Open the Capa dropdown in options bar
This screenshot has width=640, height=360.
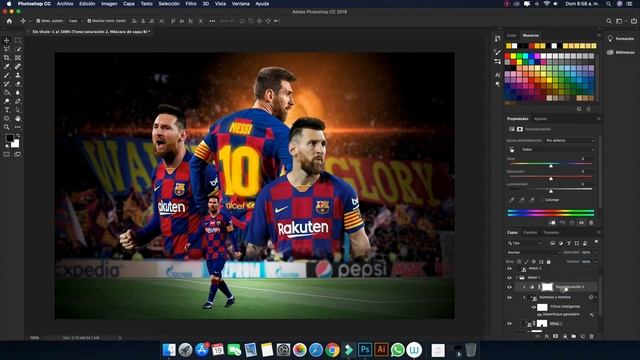[76, 21]
